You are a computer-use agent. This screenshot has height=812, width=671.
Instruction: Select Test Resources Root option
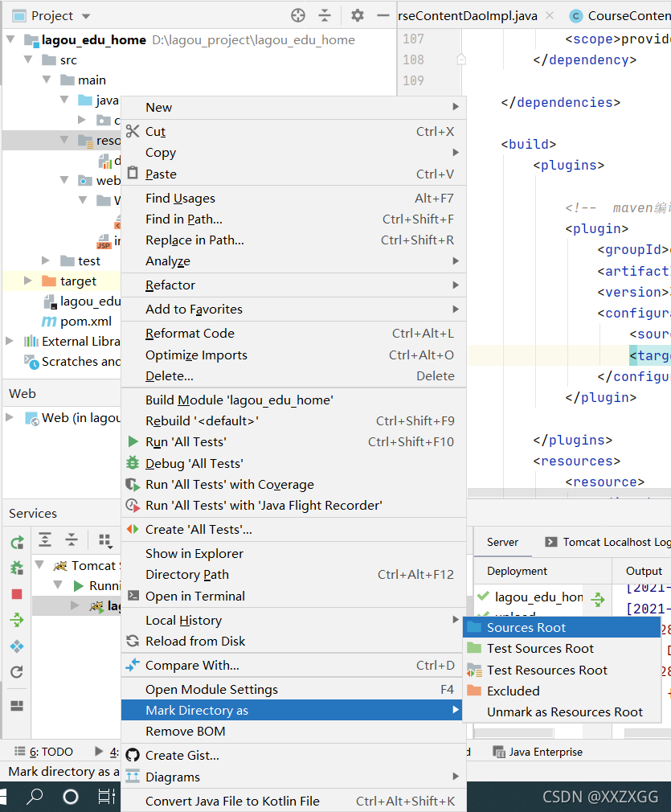(562, 671)
